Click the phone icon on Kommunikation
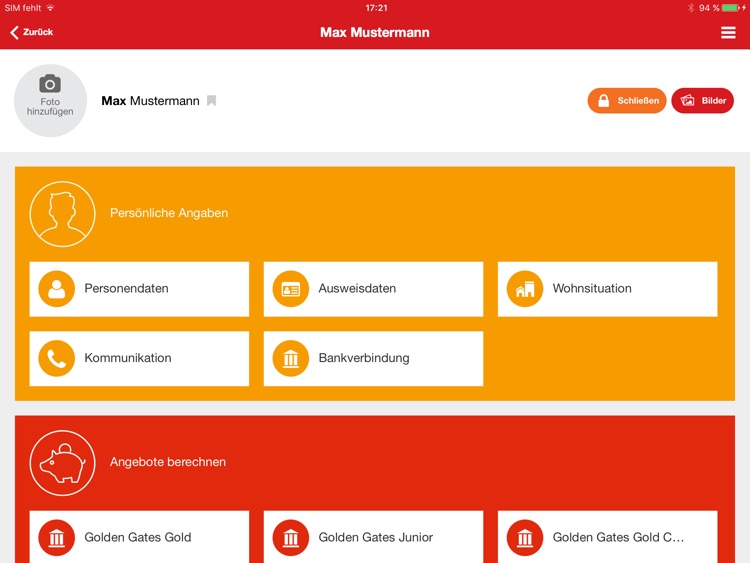The height and width of the screenshot is (563, 750). (56, 358)
